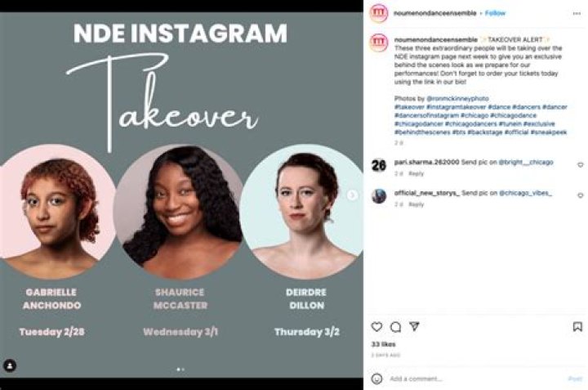Screen dimensions: 588x390
Task: Like the official_new_storys_ comment
Action: pyautogui.click(x=580, y=195)
